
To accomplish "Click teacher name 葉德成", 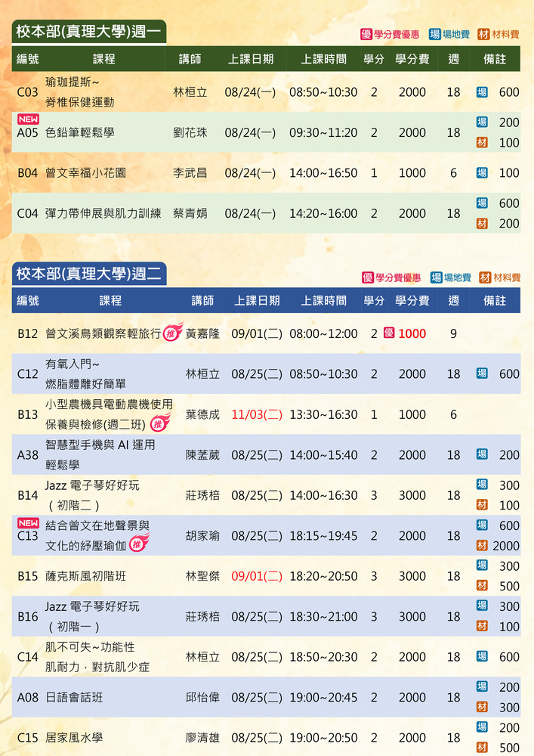I will (202, 414).
